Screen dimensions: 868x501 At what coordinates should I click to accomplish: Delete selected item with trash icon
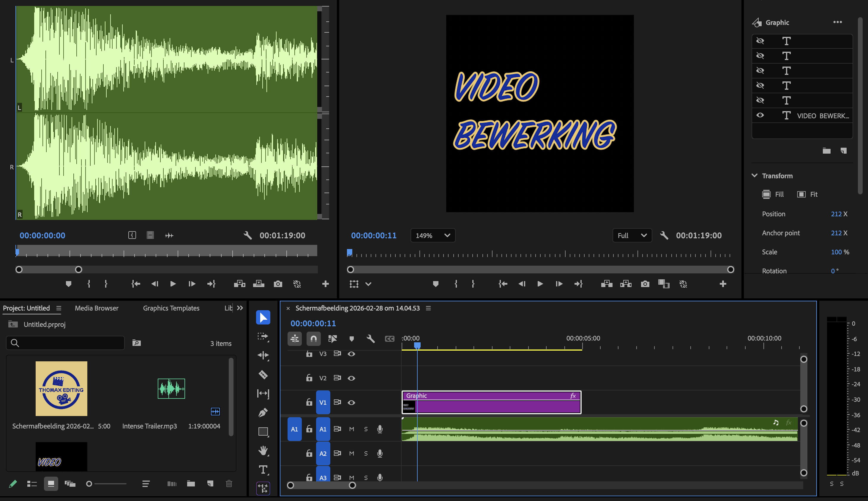(229, 484)
